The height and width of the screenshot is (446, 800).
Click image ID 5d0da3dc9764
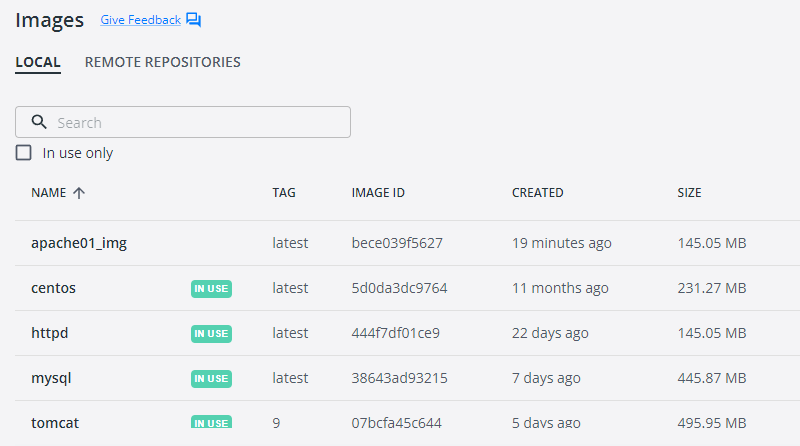(399, 288)
